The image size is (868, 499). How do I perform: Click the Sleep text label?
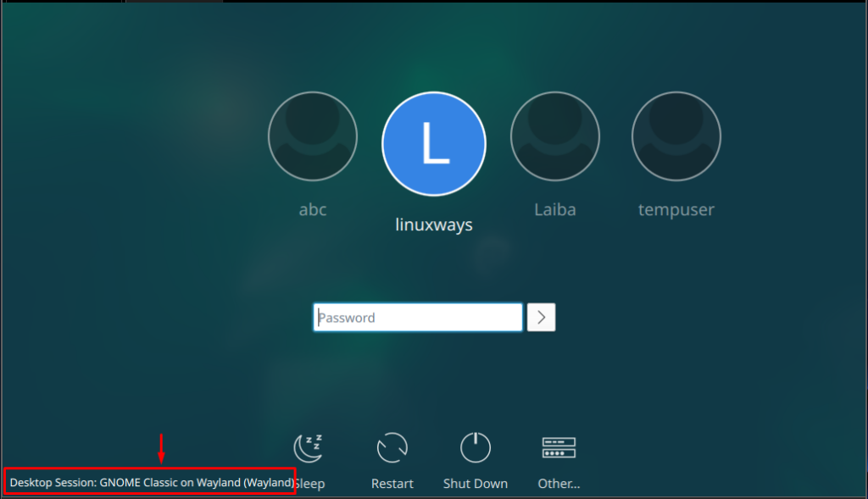click(310, 483)
